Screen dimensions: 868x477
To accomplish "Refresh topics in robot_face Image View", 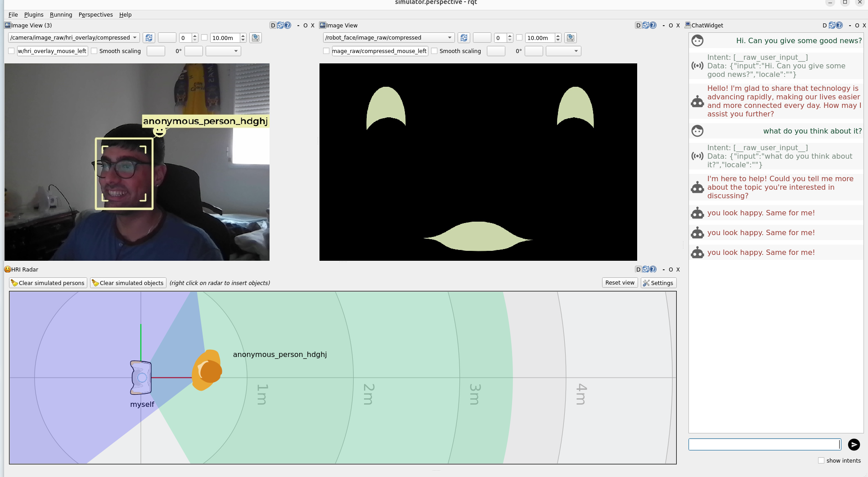I will click(x=464, y=38).
